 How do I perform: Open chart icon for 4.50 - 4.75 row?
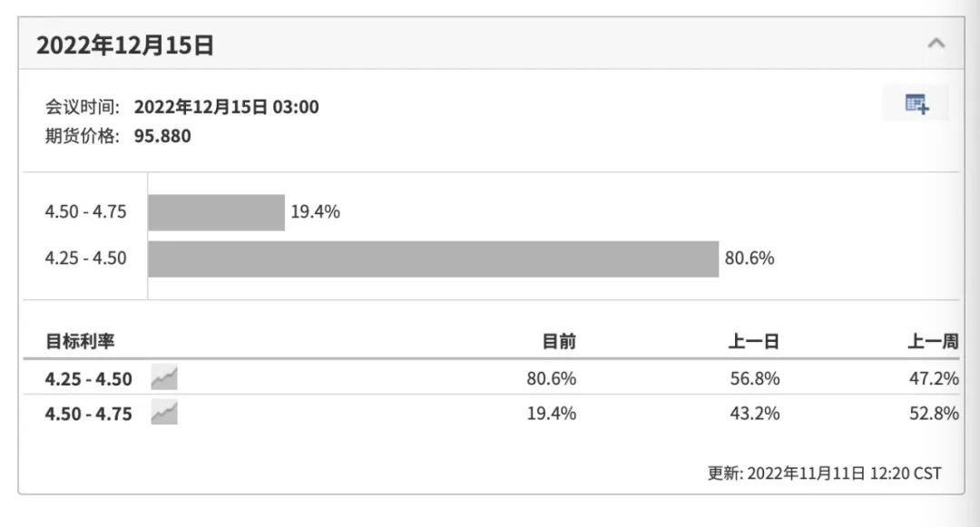tap(164, 413)
